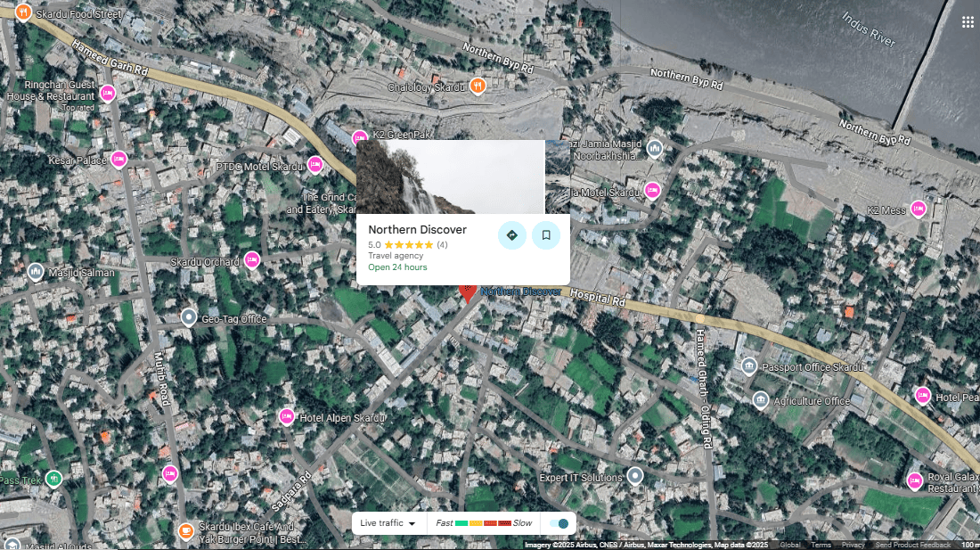Save Northern Discover to a list
Viewport: 980px width, 550px height.
click(546, 234)
